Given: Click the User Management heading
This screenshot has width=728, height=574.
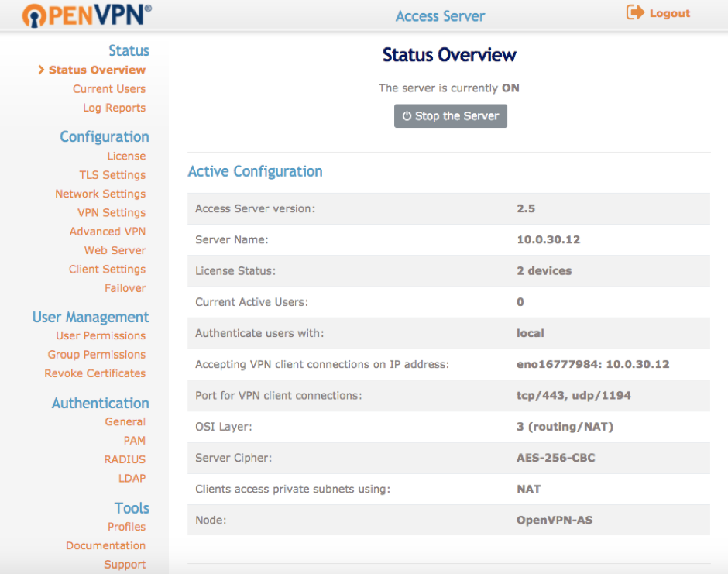Looking at the screenshot, I should click(x=91, y=317).
